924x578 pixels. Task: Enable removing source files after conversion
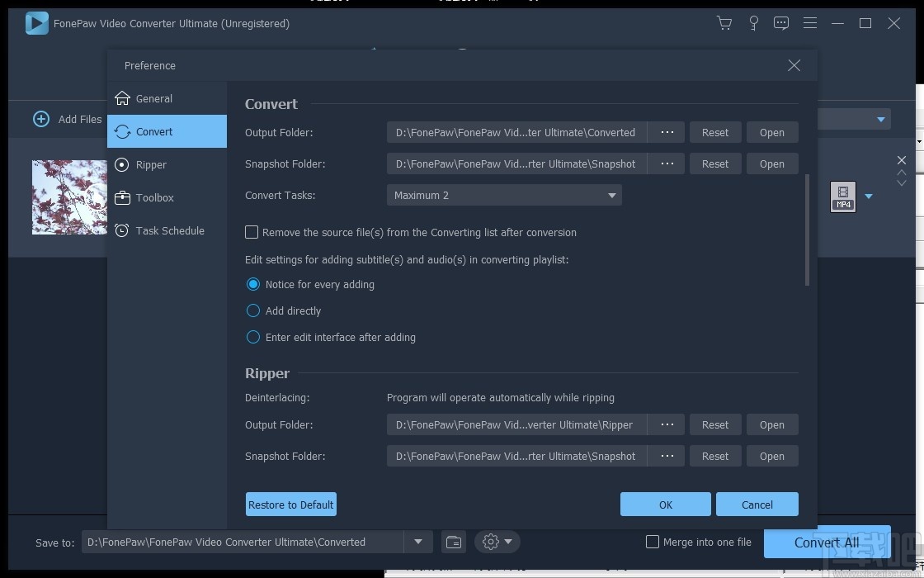252,232
